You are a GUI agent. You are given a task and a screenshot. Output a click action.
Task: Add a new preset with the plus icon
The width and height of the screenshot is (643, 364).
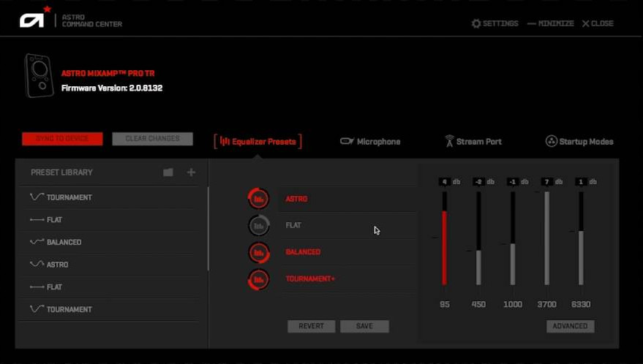click(x=191, y=172)
